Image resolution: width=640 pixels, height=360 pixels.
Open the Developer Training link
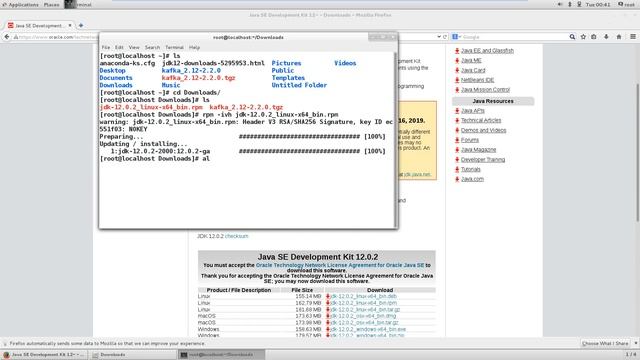[x=483, y=160]
